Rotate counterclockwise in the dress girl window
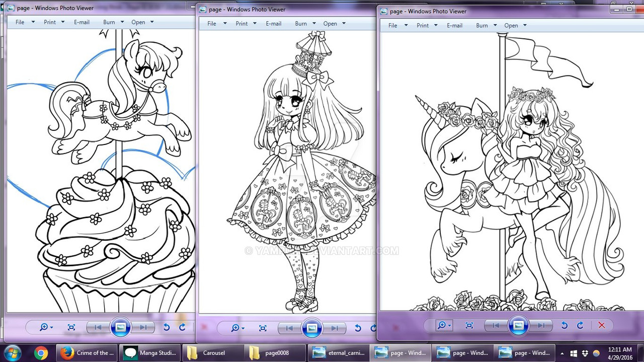644x362 pixels. (358, 328)
